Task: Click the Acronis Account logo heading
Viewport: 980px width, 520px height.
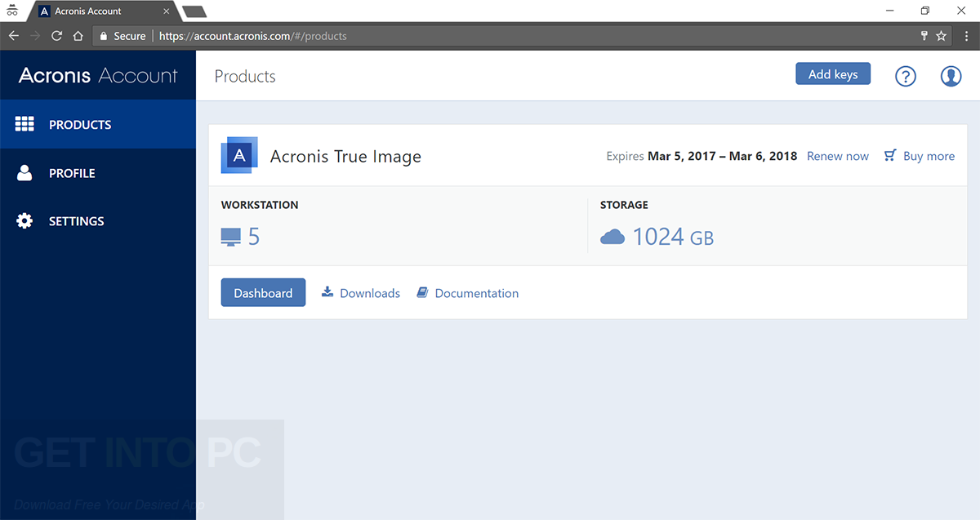Action: point(98,76)
